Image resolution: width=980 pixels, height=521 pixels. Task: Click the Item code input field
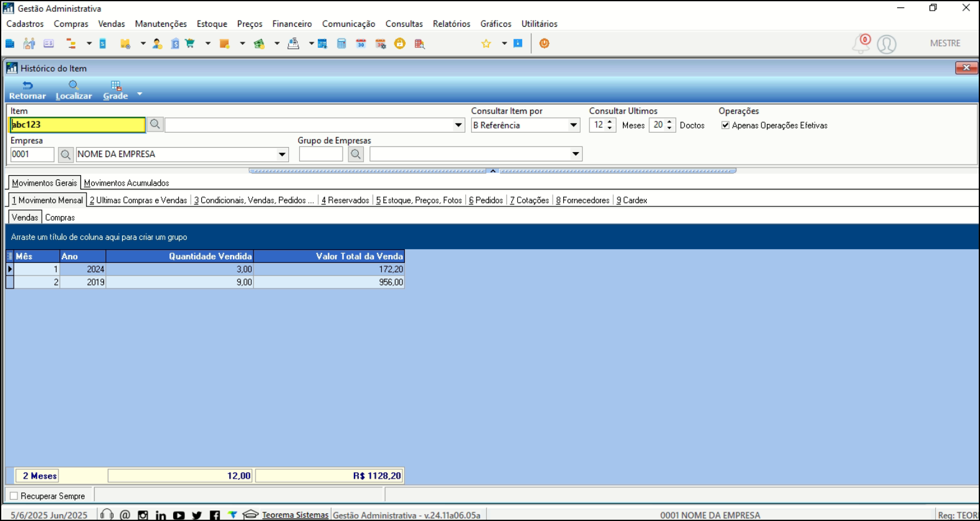78,125
